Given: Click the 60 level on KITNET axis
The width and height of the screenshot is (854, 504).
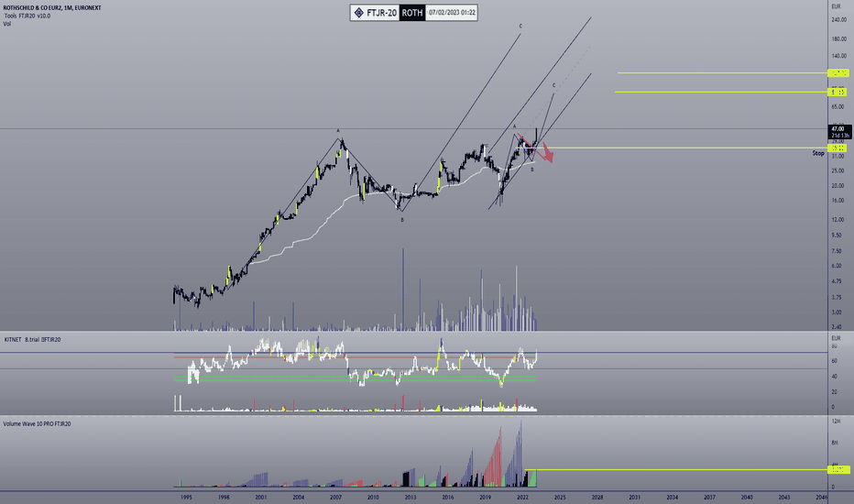Looking at the screenshot, I should 834,361.
